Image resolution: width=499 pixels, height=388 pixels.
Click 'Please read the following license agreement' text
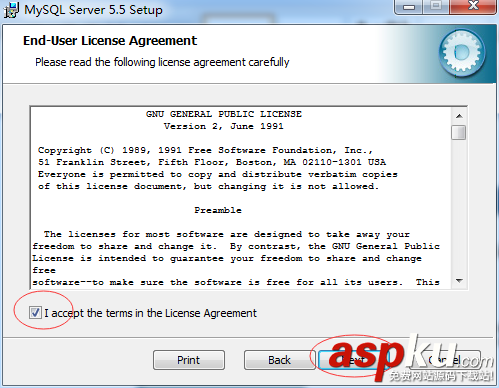coord(162,62)
